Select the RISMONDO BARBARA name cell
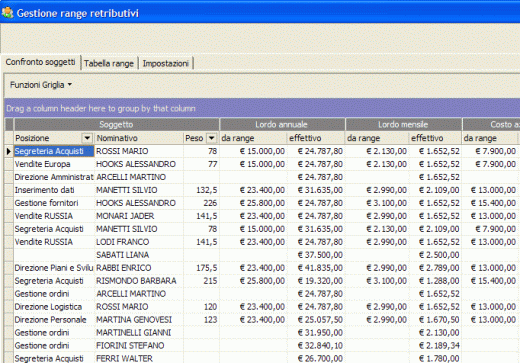Viewport: 520px width, 363px height. point(139,281)
